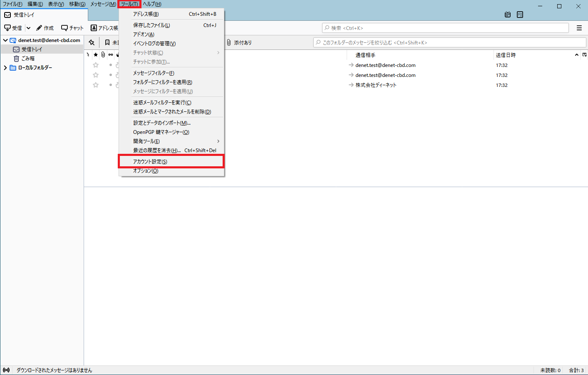Open the dropdown arrow beside 受信

tap(29, 28)
